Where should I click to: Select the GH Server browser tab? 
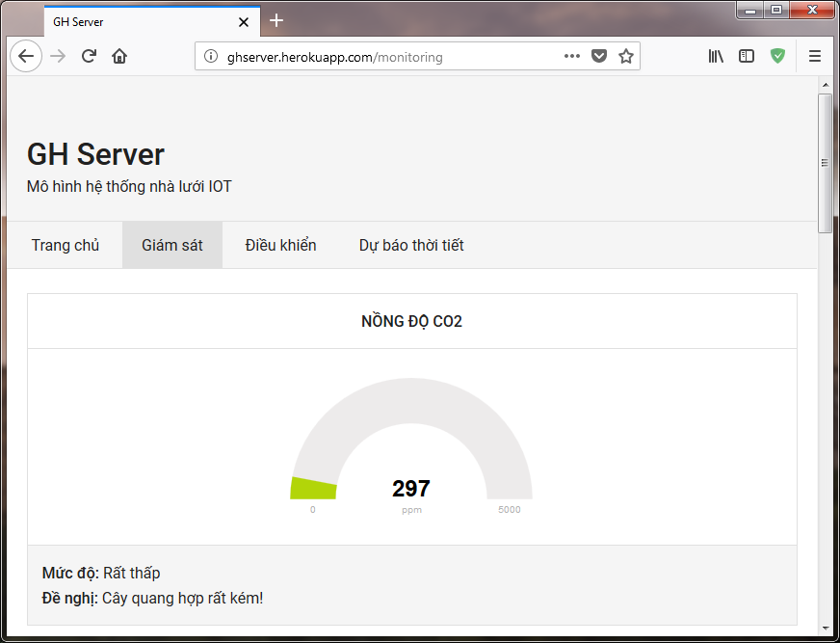(x=152, y=21)
